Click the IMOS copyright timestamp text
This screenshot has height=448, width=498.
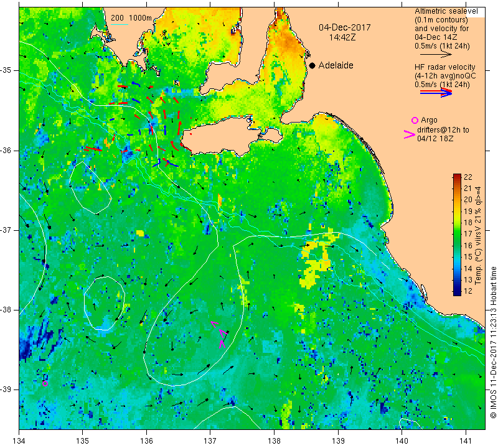click(492, 342)
